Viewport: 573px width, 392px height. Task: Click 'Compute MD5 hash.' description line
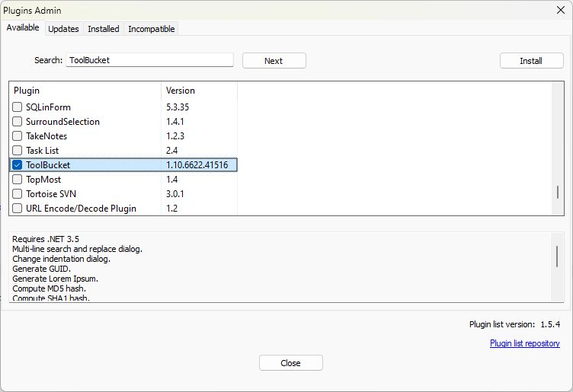[x=49, y=288]
